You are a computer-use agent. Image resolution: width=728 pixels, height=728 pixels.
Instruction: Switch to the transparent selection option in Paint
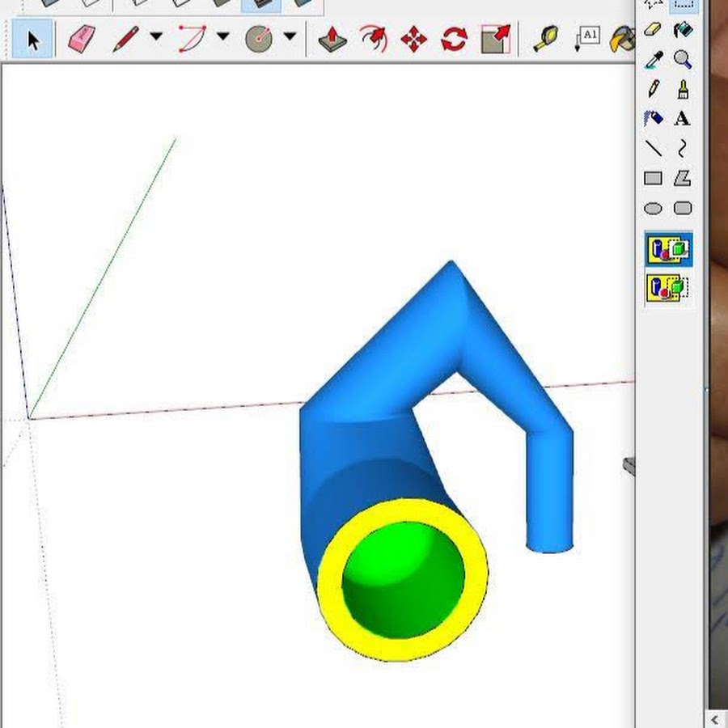click(668, 288)
